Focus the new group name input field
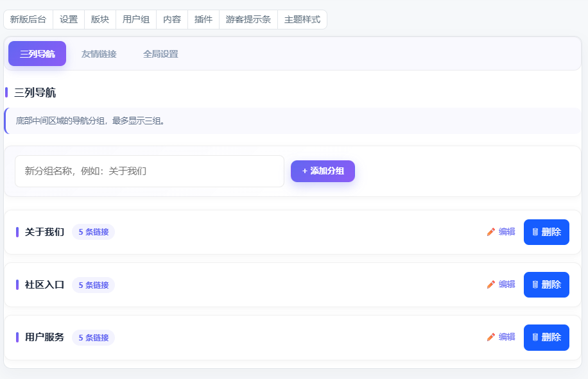 (150, 171)
